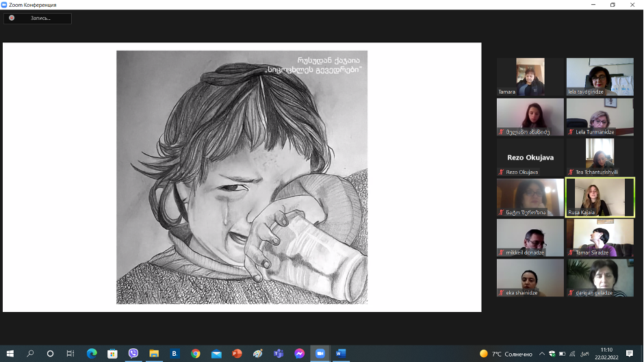Select Tamar Siradze's video tile
Screen dimensions: 644x362
coord(600,237)
